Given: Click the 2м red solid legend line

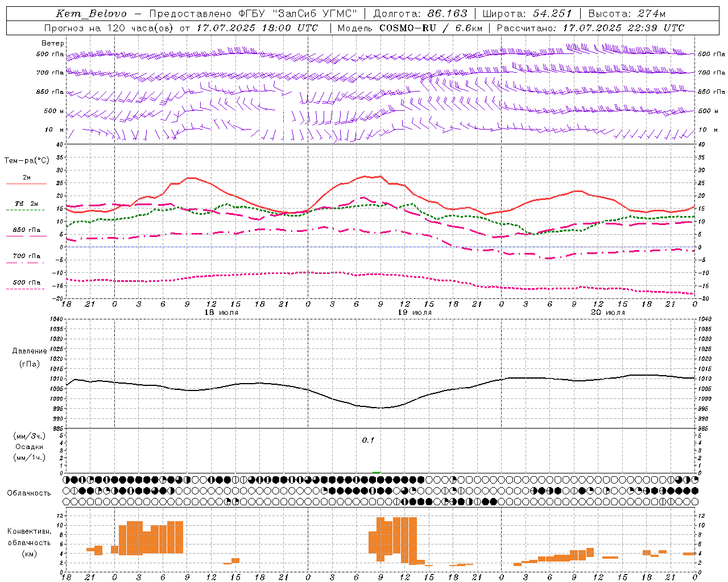Looking at the screenshot, I should (x=26, y=184).
